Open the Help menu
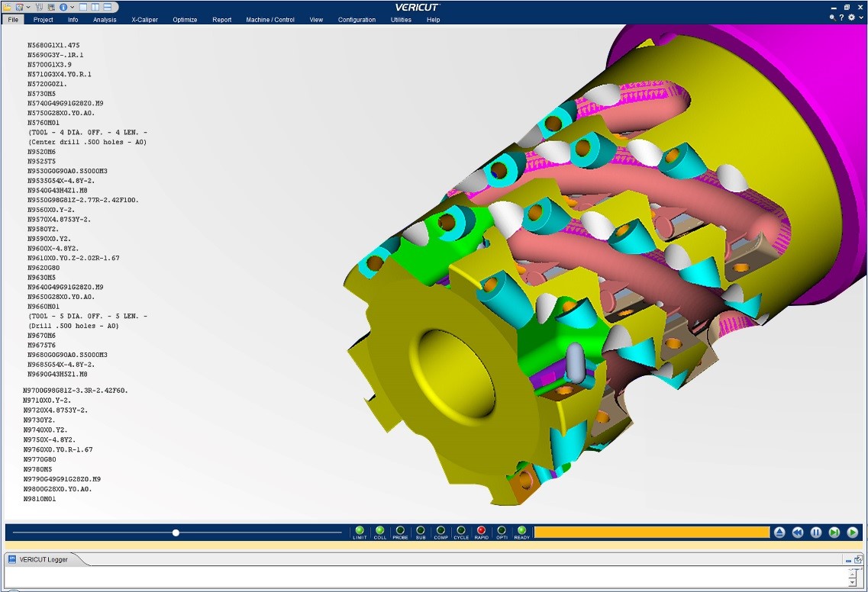Screen dimensions: 868x592 click(x=433, y=19)
